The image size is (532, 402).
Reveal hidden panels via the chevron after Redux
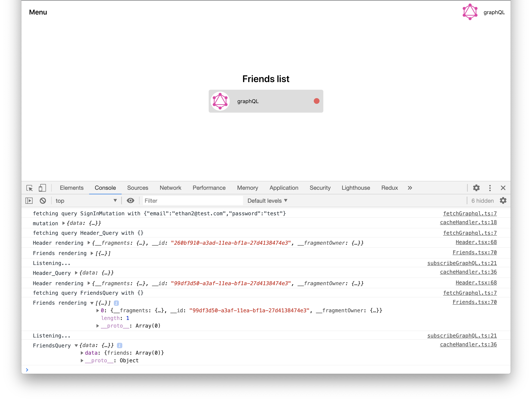[410, 188]
